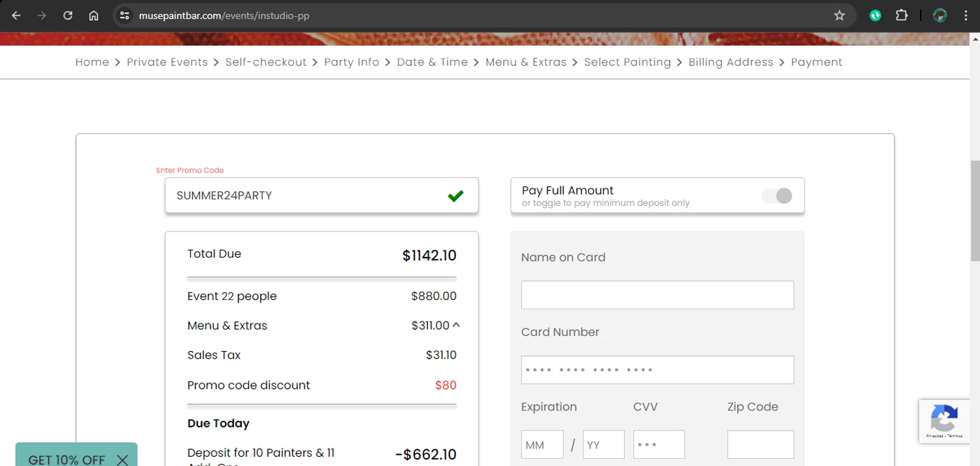Open the browser profile avatar

pyautogui.click(x=940, y=16)
